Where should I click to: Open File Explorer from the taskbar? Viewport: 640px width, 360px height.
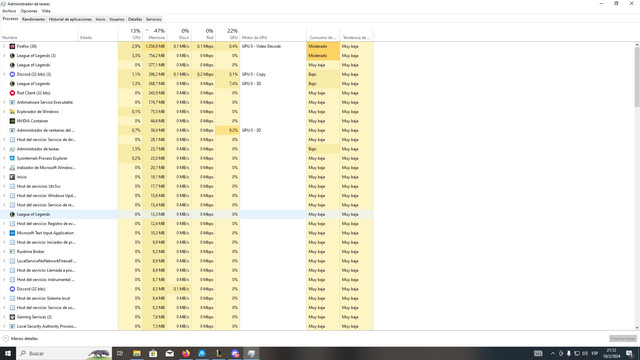coord(137,353)
